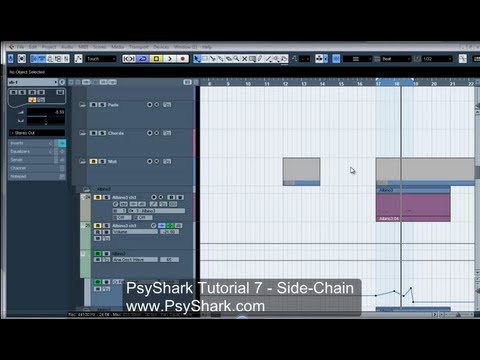Screen dimensions: 480x360
Task: Select the Split scissors tool
Action: 213,59
